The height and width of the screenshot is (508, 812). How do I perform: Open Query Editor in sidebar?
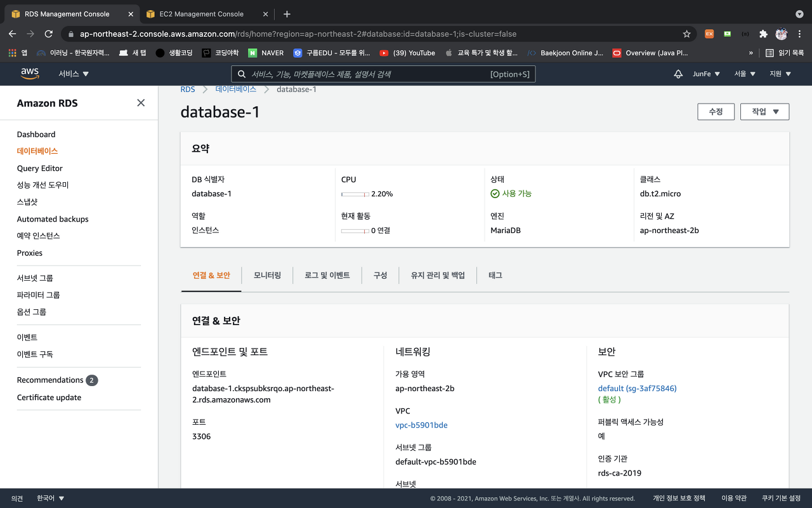pyautogui.click(x=39, y=168)
